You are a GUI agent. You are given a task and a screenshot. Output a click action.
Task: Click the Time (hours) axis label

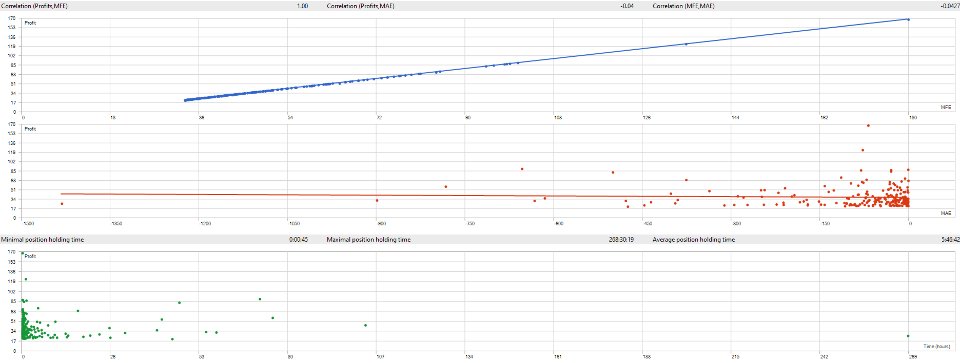coord(937,346)
